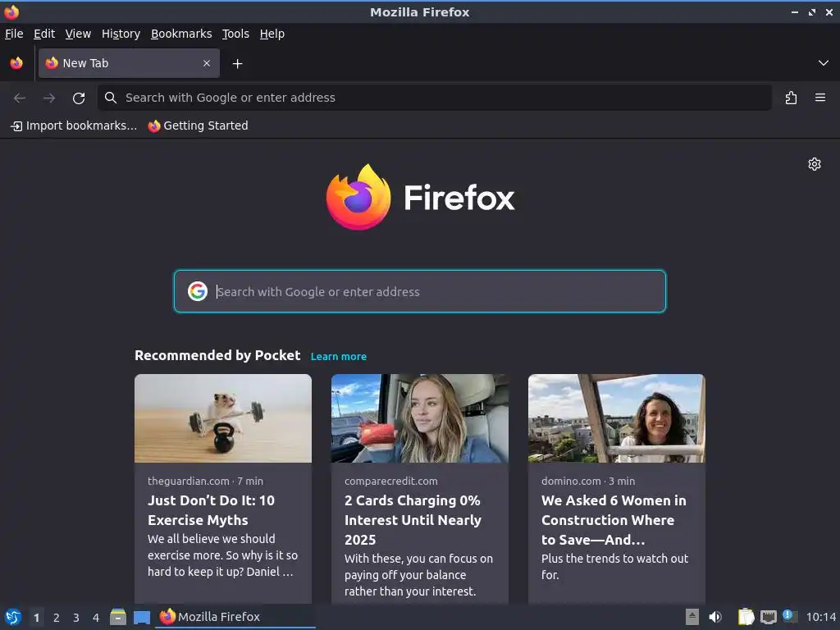Click the Google logo in search box
The height and width of the screenshot is (630, 840).
[x=198, y=291]
